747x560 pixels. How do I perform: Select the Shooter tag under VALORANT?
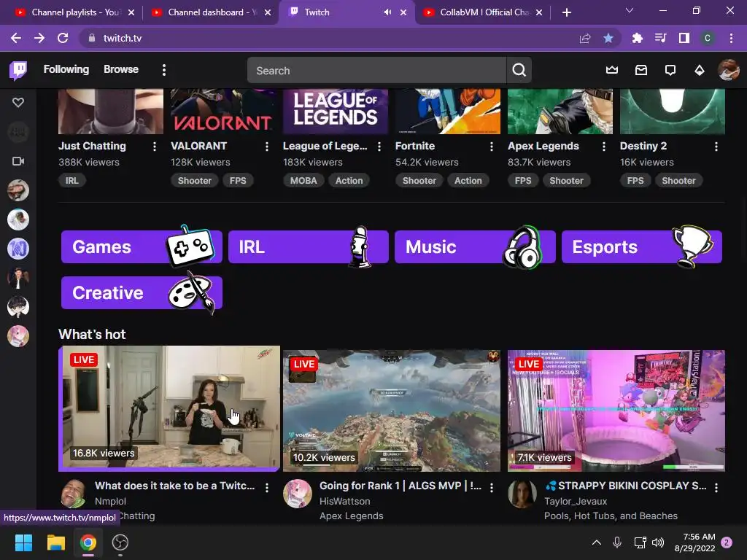coord(194,181)
